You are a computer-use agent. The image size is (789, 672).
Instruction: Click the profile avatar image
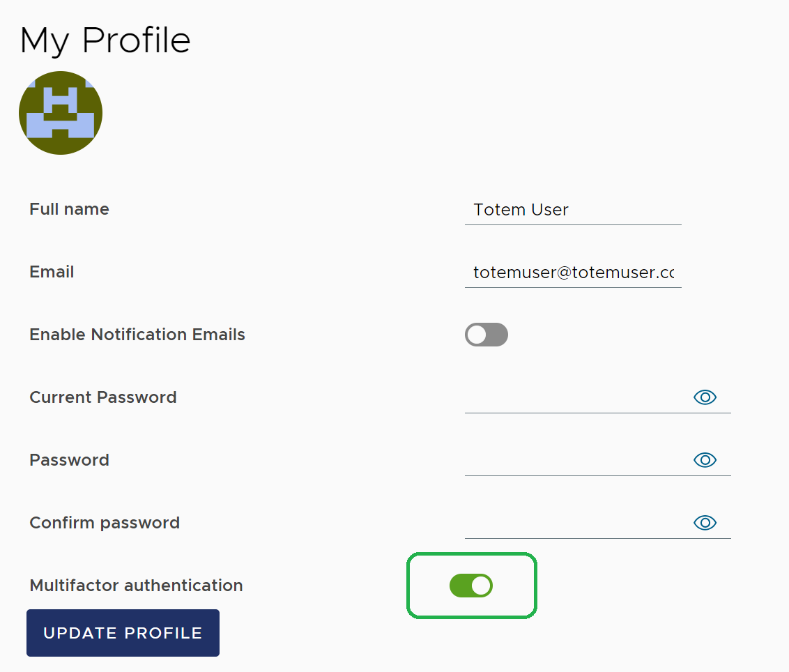[60, 112]
